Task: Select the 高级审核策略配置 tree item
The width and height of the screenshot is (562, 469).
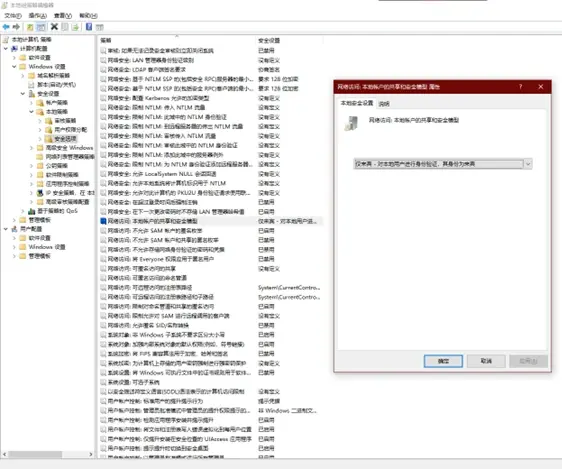Action: [x=68, y=202]
